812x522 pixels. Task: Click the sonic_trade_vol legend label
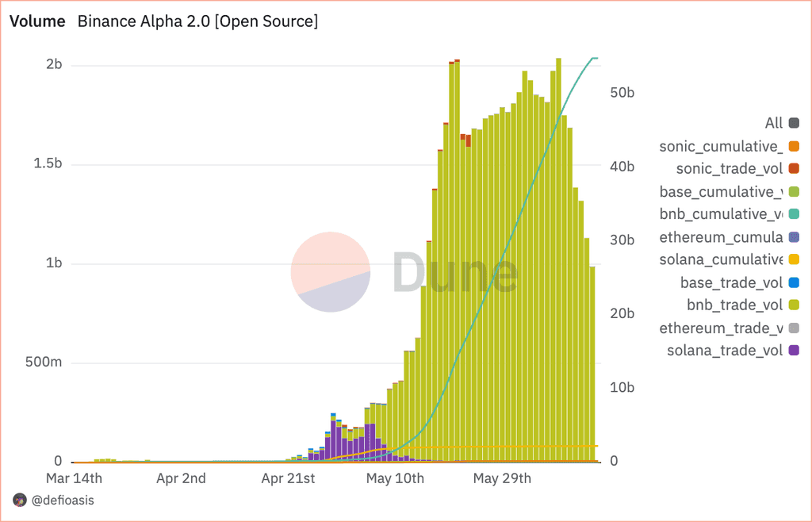730,169
